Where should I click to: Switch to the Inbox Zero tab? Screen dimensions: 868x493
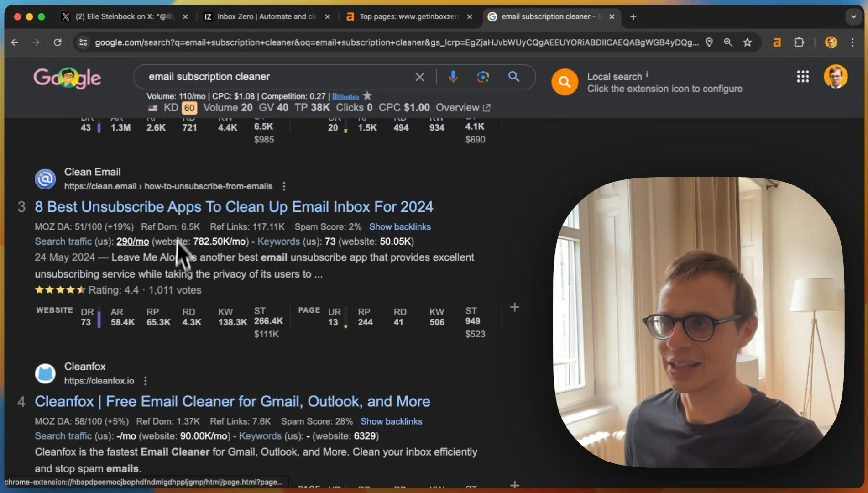click(x=266, y=17)
